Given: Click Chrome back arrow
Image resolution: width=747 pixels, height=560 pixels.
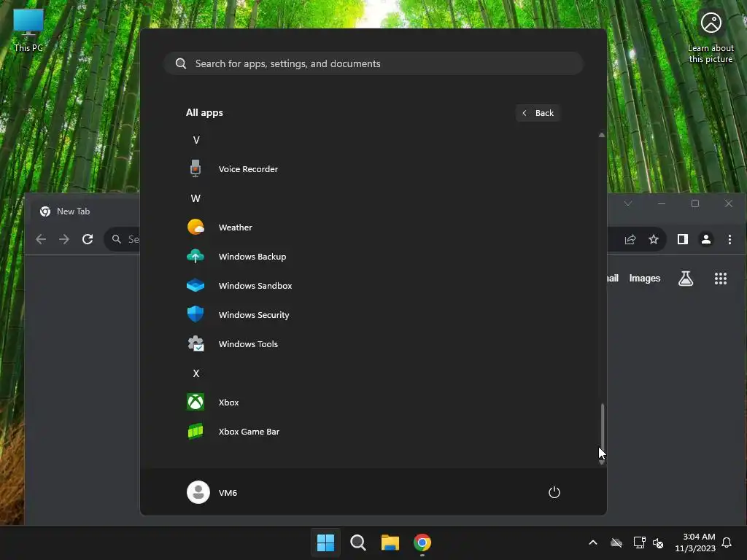Looking at the screenshot, I should click(41, 239).
